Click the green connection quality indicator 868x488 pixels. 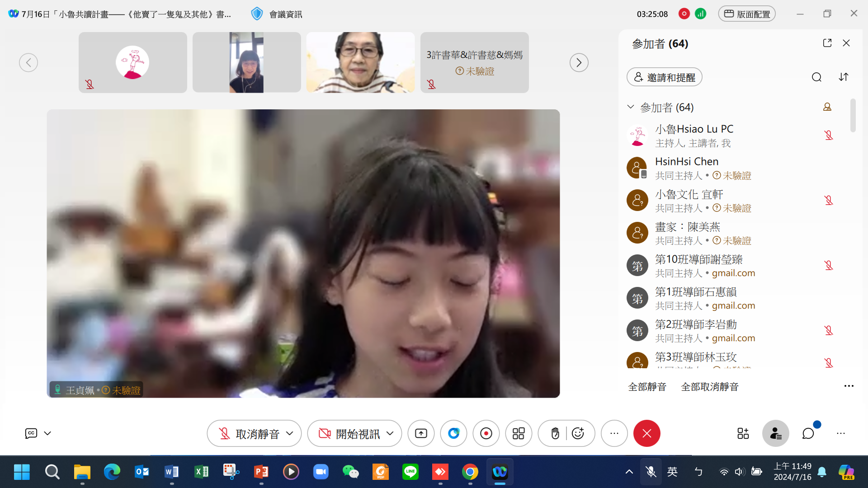pos(701,14)
